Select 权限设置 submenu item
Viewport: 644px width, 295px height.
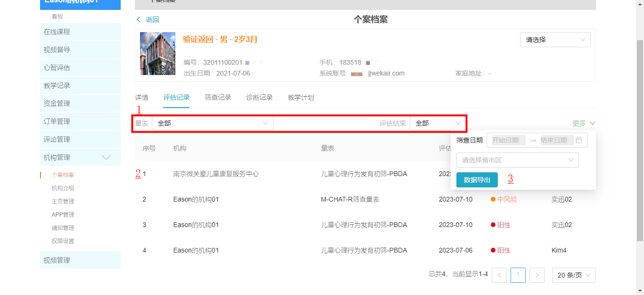point(63,241)
